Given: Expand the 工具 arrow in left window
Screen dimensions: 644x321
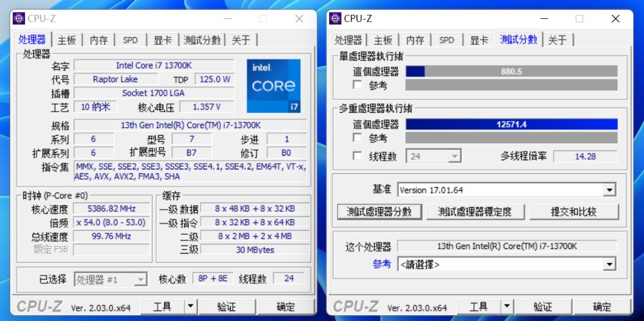Looking at the screenshot, I should 190,307.
